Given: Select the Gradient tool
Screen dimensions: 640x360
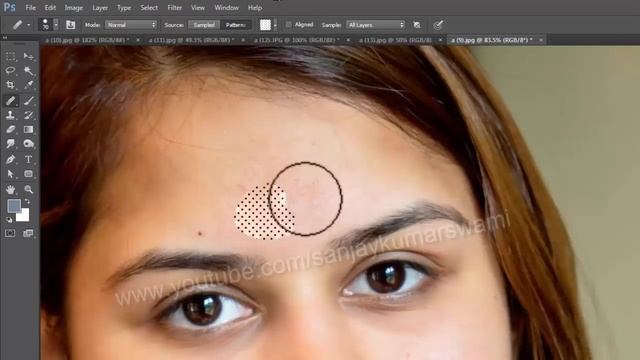Looking at the screenshot, I should (x=28, y=130).
